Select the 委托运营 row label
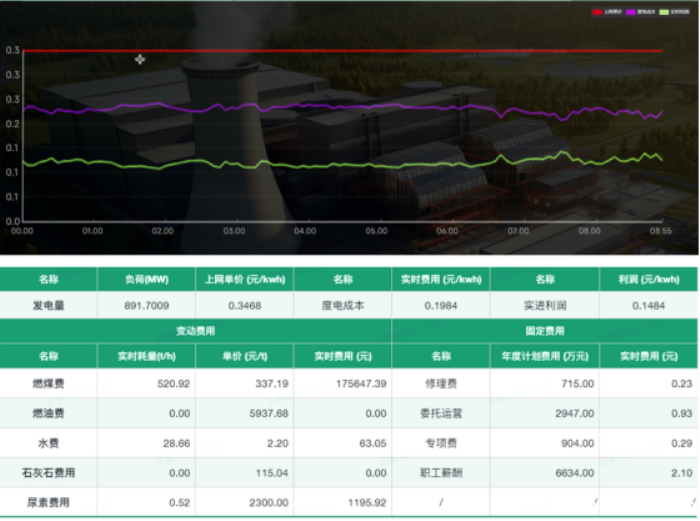700x521 pixels. (x=440, y=413)
